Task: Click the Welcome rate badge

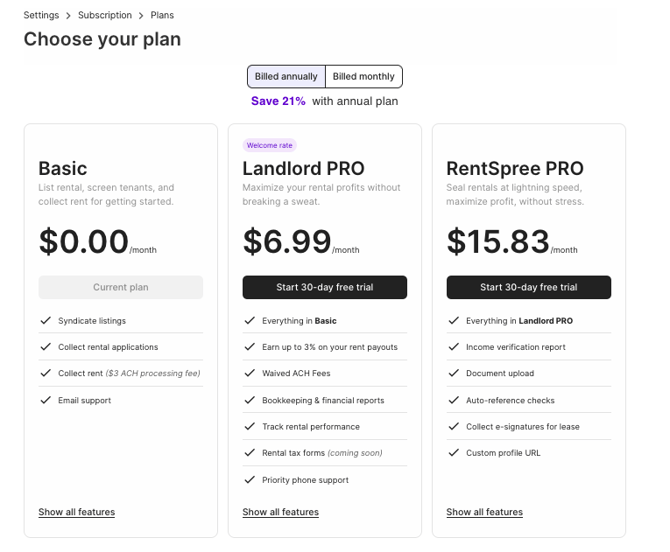Action: point(269,145)
